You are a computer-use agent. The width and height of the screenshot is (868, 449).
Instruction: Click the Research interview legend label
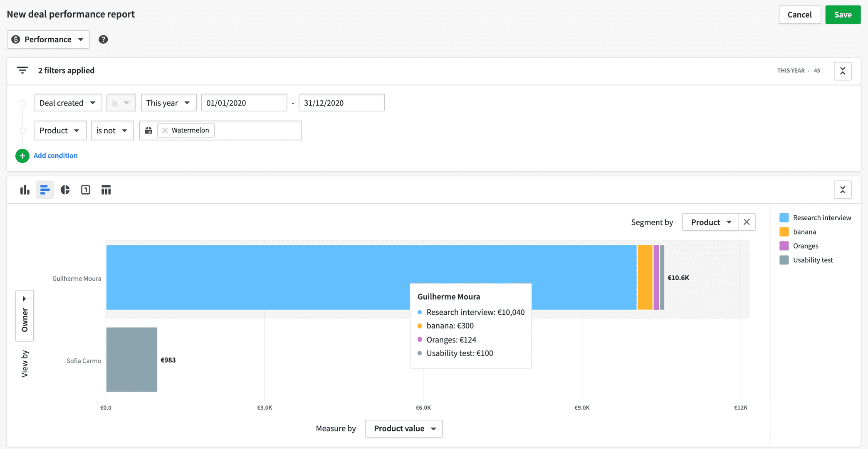coord(822,218)
